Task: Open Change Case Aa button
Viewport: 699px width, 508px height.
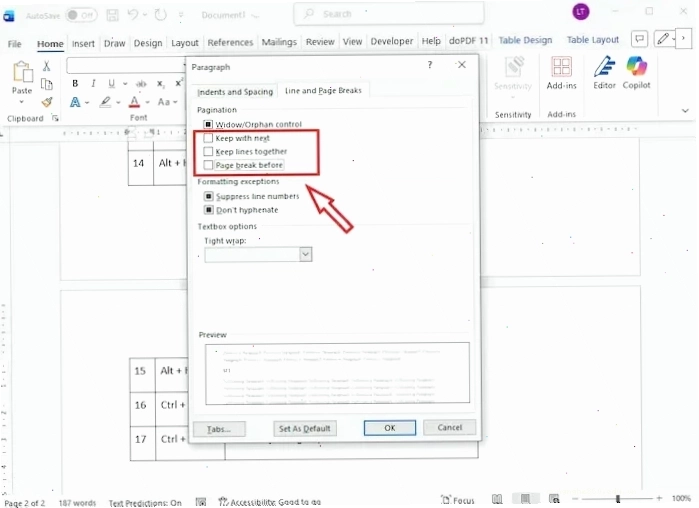Action: (x=164, y=102)
